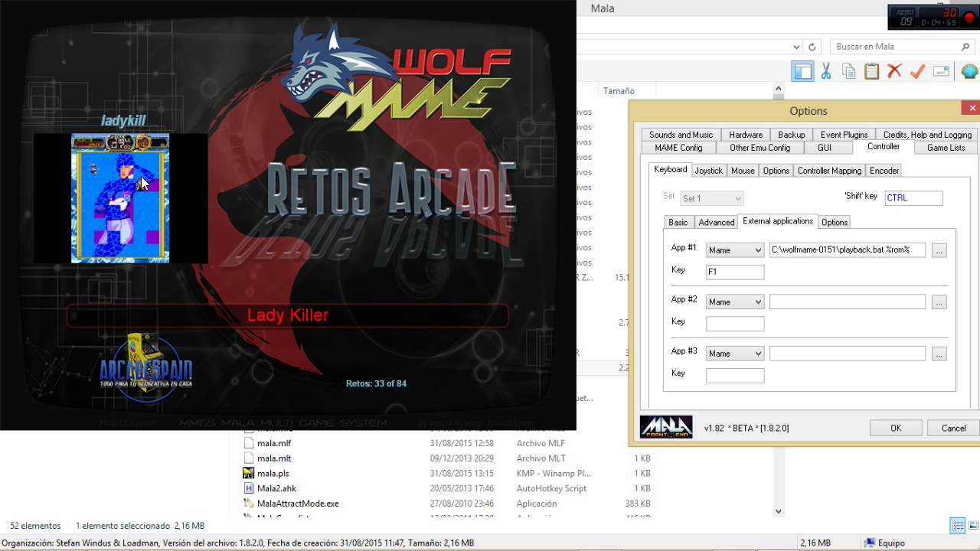Select the Encoder sub-tab

pos(884,171)
